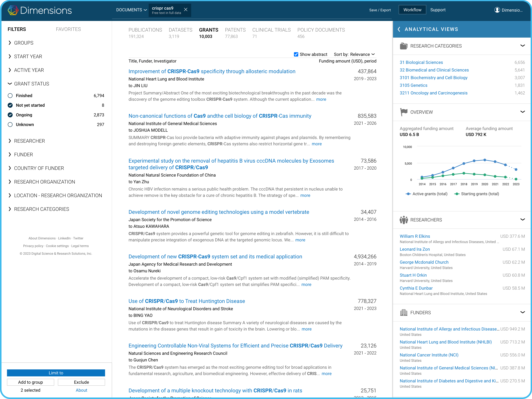Click the Research Categories folder icon
The height and width of the screenshot is (399, 532).
[403, 46]
